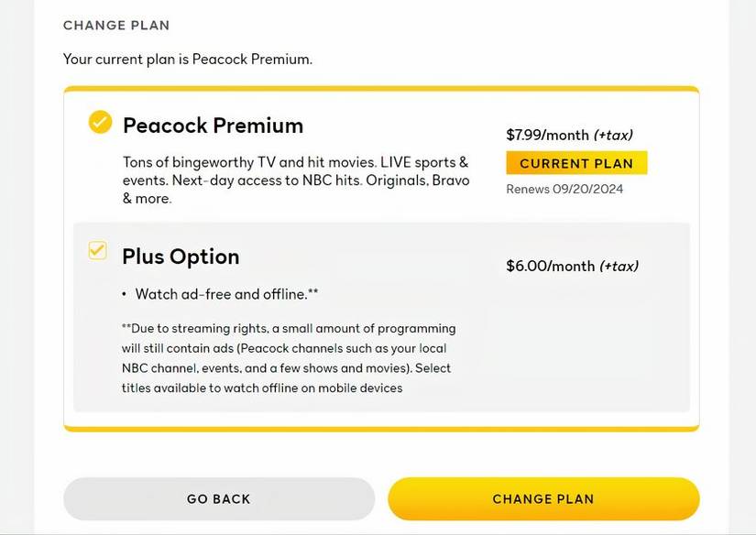This screenshot has height=535, width=756.
Task: Click the bullet point before 'Watch ad-free'
Action: 124,294
